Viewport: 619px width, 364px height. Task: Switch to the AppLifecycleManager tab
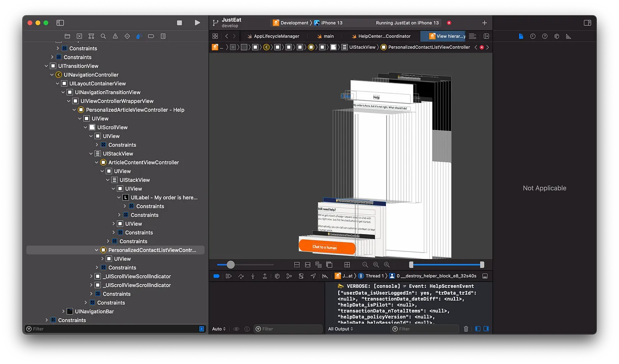(x=273, y=36)
